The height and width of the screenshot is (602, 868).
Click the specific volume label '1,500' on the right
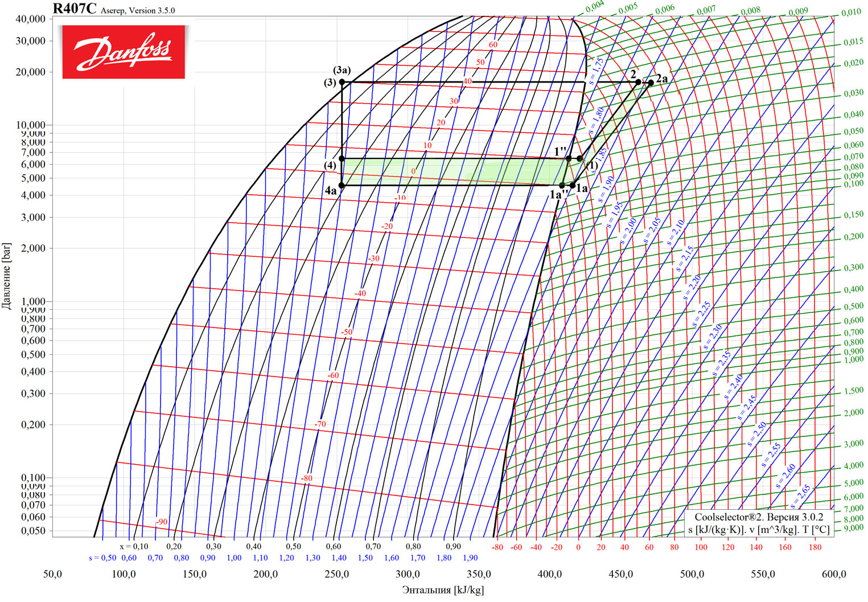click(x=853, y=391)
